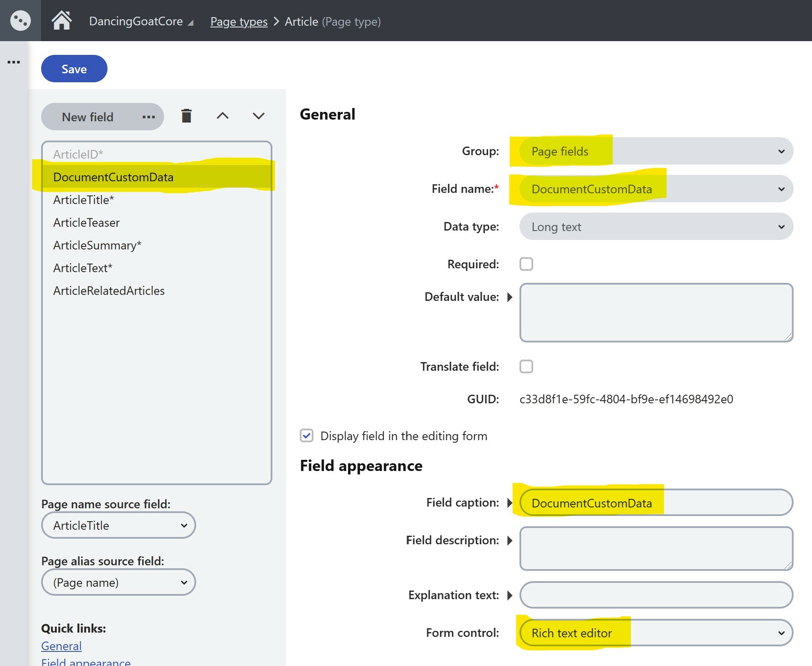Expand Field caption macro arrow

click(x=510, y=503)
